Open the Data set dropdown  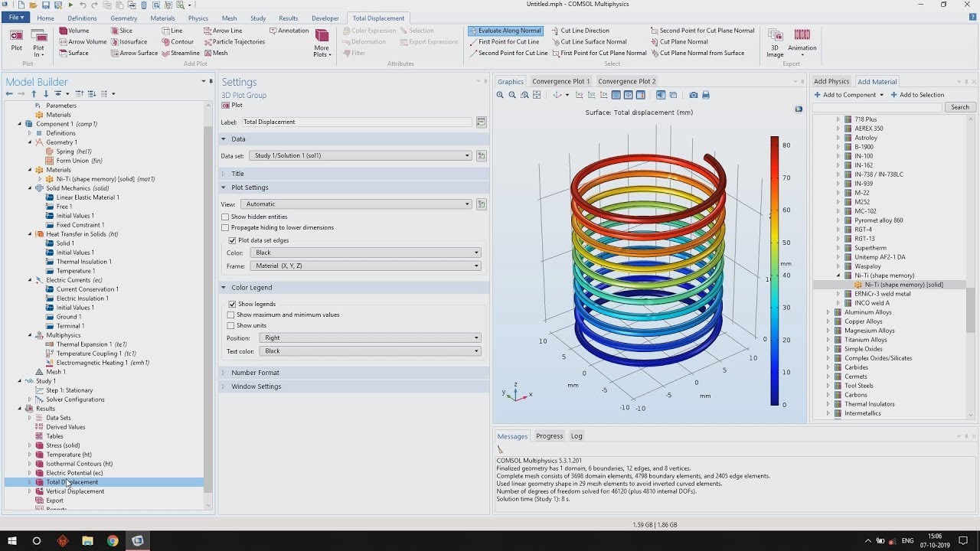coord(361,155)
